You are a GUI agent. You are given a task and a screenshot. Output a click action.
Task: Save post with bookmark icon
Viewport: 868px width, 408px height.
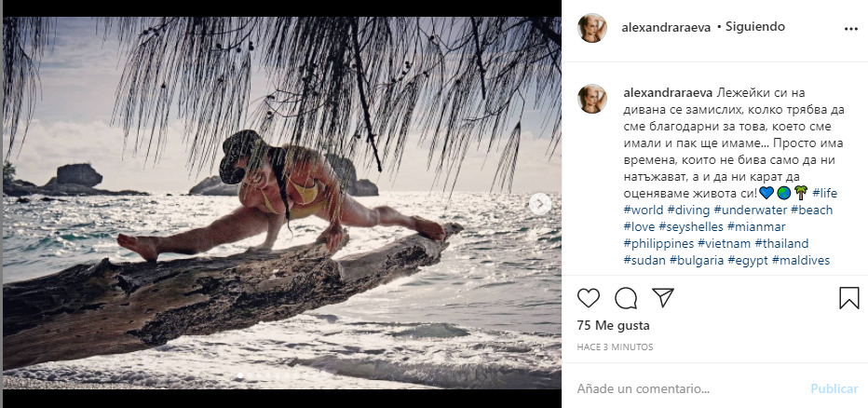848,298
